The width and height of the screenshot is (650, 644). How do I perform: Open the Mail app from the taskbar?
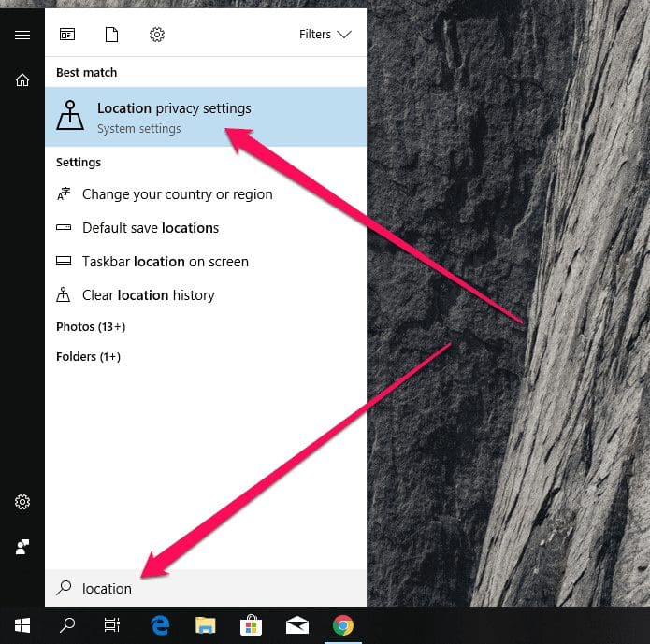297,625
